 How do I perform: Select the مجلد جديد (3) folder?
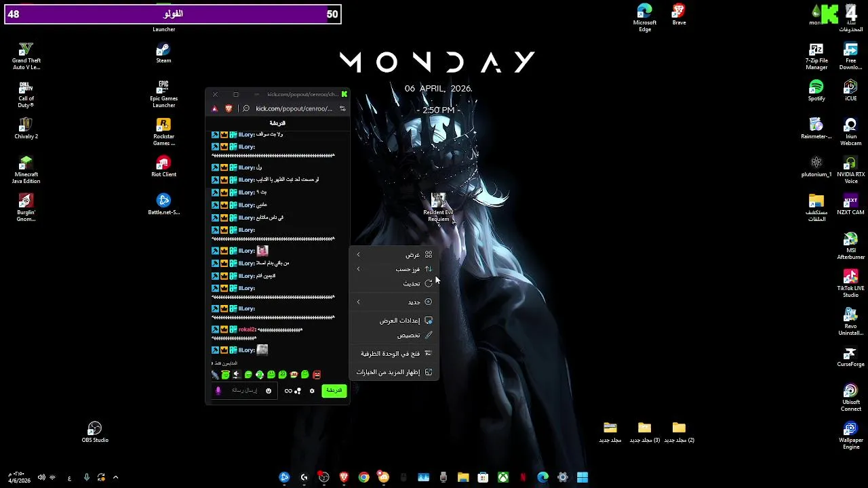(644, 432)
